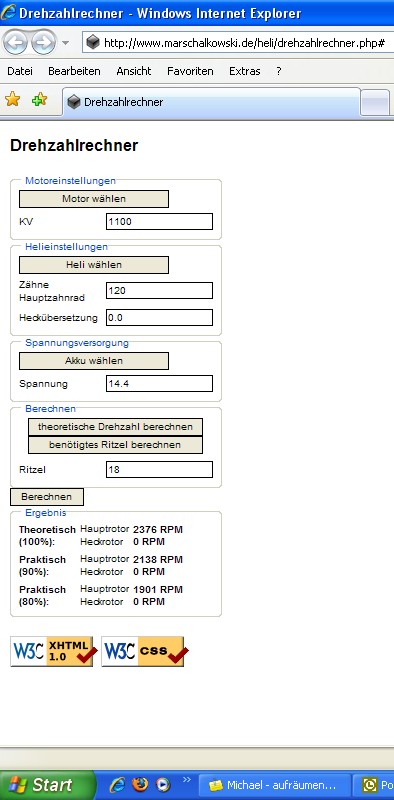Click the W3C CSS validation badge
The image size is (394, 800).
[144, 652]
